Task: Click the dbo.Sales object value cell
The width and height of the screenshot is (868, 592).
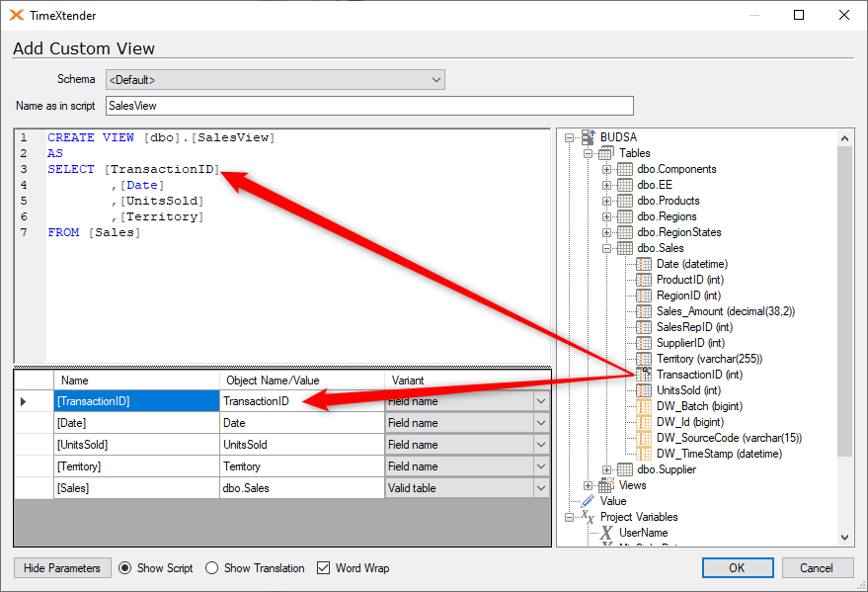Action: (x=302, y=488)
